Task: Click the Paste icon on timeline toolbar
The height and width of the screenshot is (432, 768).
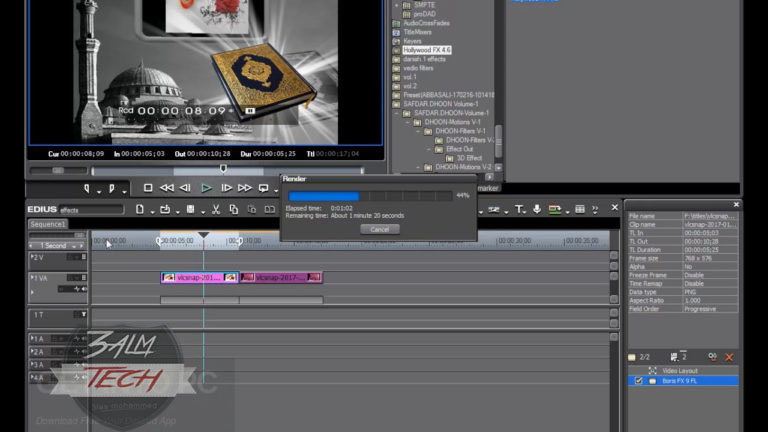Action: (x=252, y=209)
